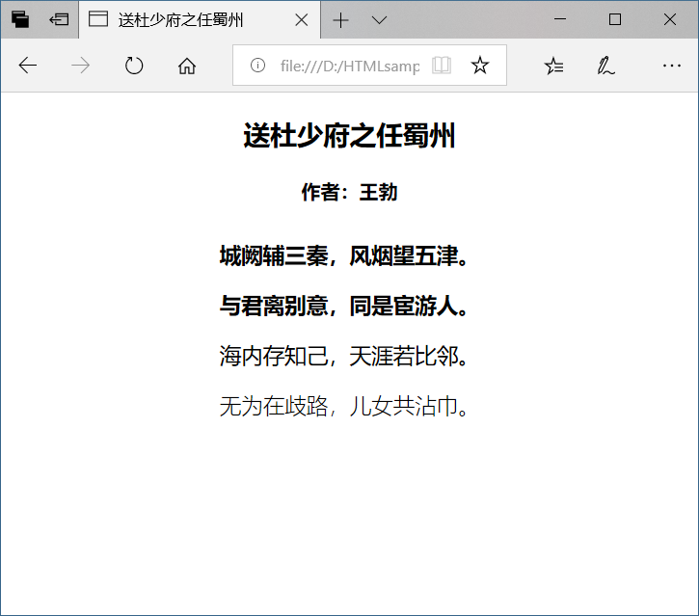The width and height of the screenshot is (699, 616).
Task: Click the line 海内存知己，天涯若比邻。
Action: tap(344, 357)
